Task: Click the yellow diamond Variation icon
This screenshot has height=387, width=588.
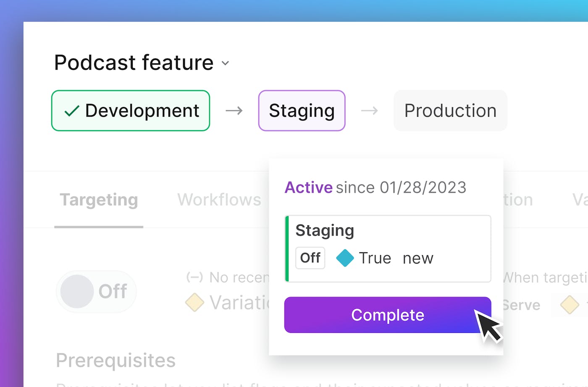Action: [194, 302]
